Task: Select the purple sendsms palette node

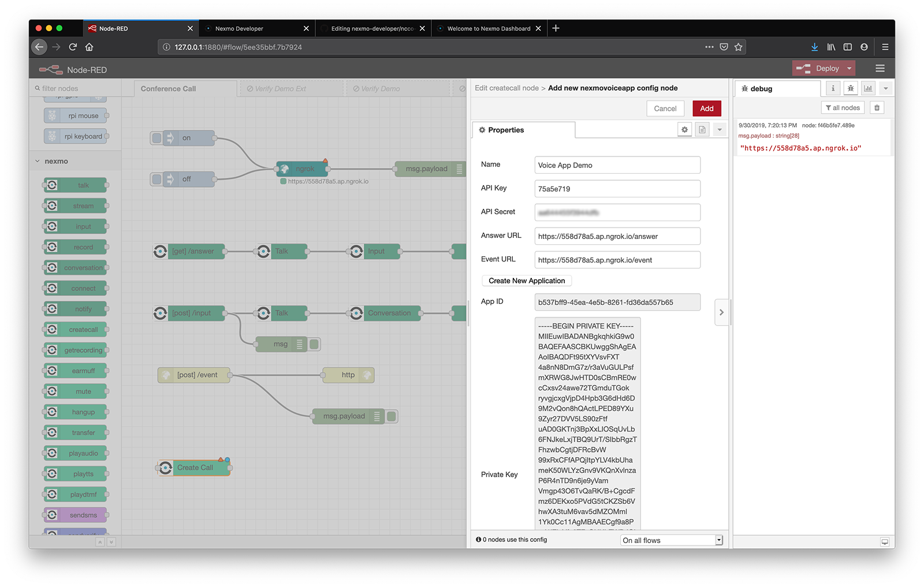Action: [x=75, y=515]
